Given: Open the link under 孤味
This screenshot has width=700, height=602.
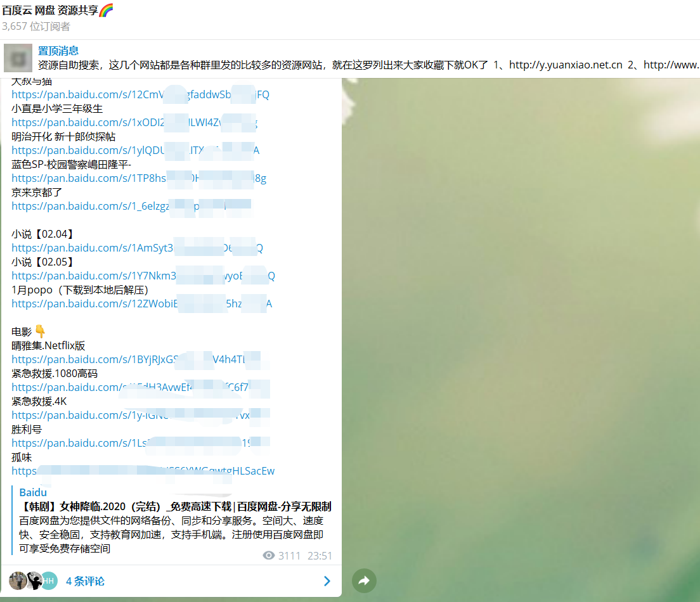Looking at the screenshot, I should (x=143, y=471).
